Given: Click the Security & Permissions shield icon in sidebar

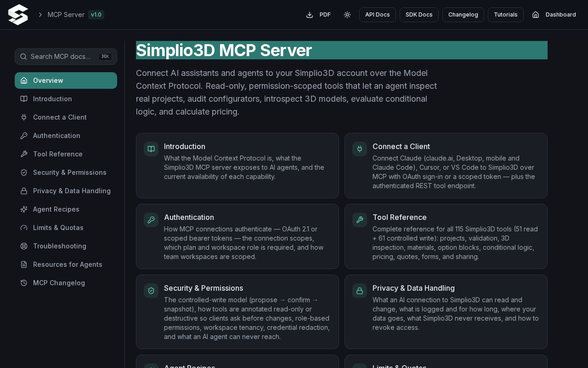Looking at the screenshot, I should [x=24, y=172].
